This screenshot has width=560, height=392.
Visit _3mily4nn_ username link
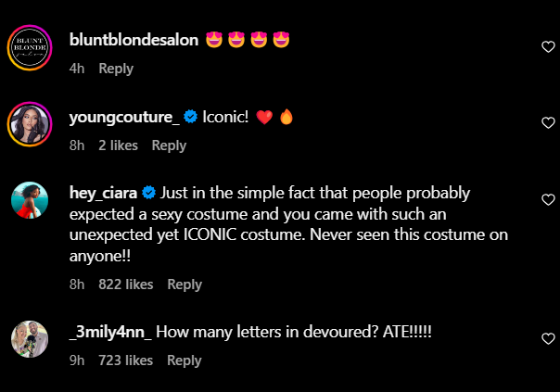click(x=110, y=333)
